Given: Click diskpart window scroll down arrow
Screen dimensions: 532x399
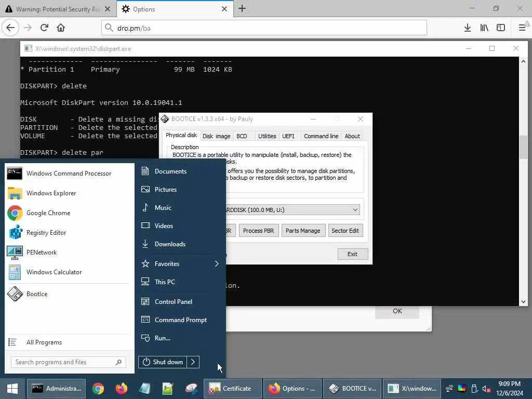Looking at the screenshot, I should click(523, 302).
